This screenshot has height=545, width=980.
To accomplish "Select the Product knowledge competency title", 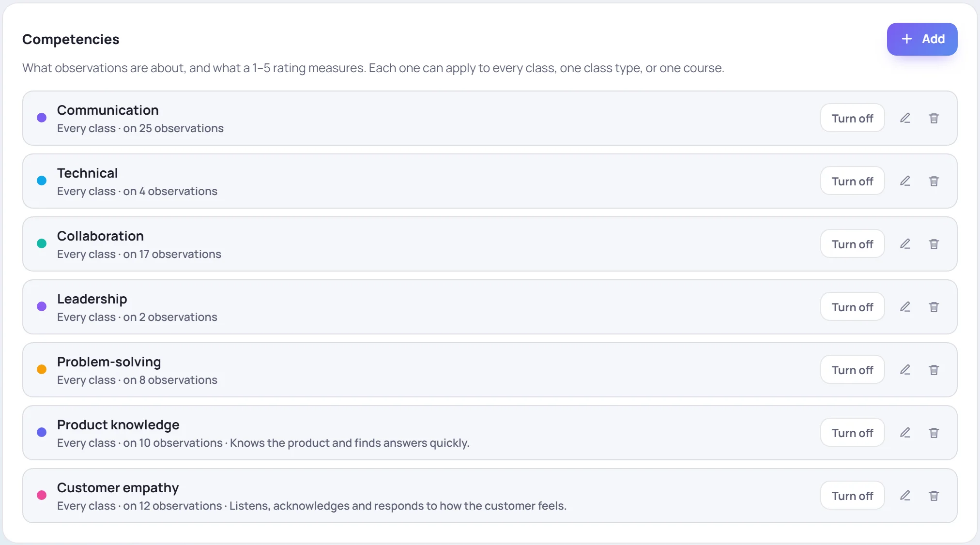I will pyautogui.click(x=118, y=425).
